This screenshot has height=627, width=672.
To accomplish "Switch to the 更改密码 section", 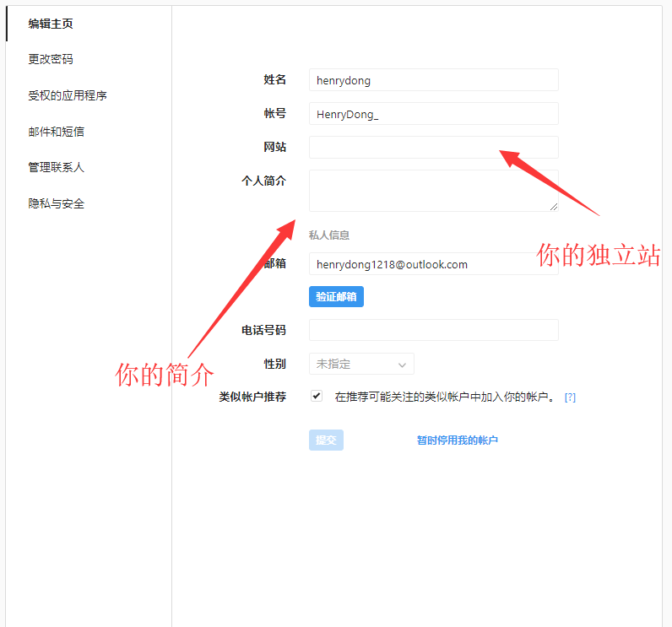I will click(51, 59).
